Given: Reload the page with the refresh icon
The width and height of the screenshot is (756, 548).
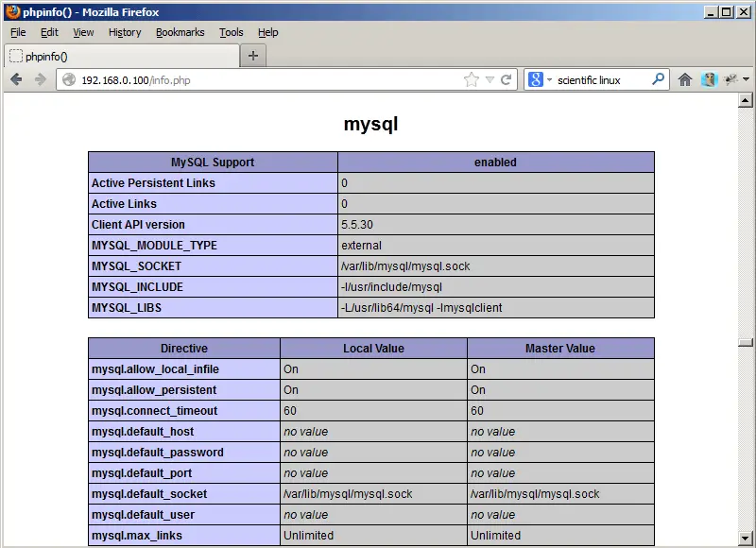Looking at the screenshot, I should pyautogui.click(x=506, y=79).
